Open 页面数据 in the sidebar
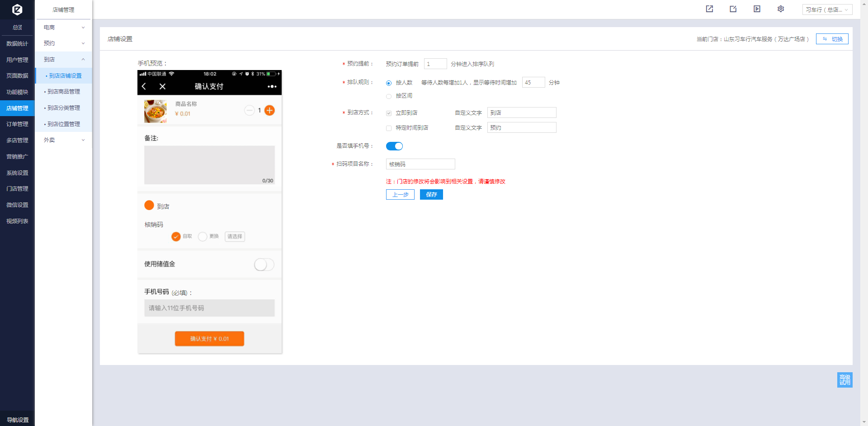868x426 pixels. 17,76
